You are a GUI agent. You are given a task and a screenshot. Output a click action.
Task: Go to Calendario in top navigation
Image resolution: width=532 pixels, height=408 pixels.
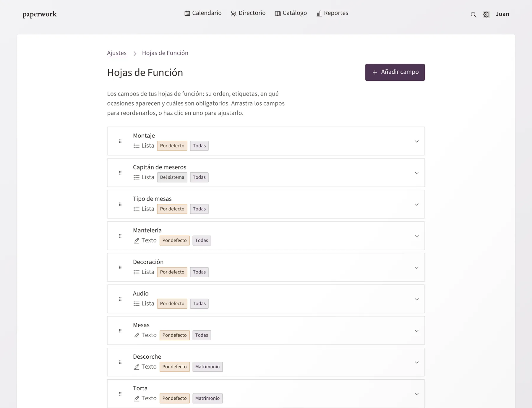(x=203, y=13)
